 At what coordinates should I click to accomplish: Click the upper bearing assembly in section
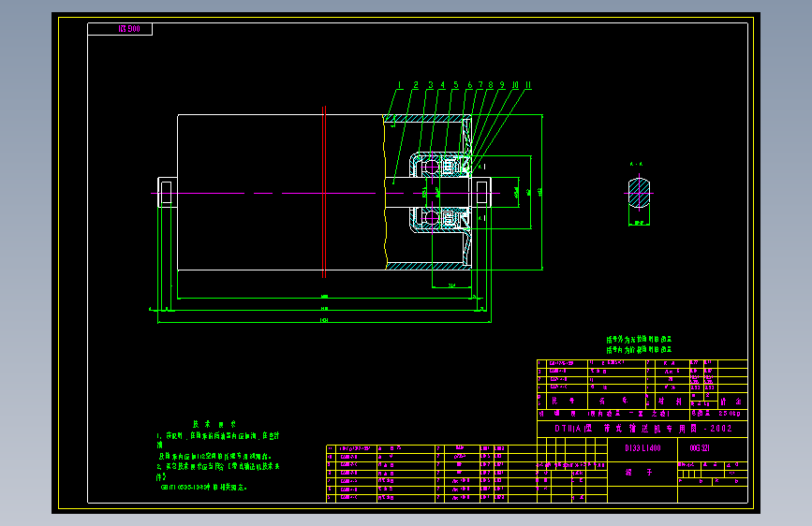[x=440, y=167]
